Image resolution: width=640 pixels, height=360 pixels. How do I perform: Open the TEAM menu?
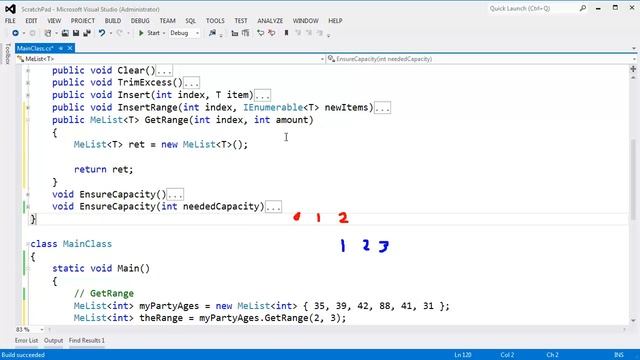click(x=167, y=21)
